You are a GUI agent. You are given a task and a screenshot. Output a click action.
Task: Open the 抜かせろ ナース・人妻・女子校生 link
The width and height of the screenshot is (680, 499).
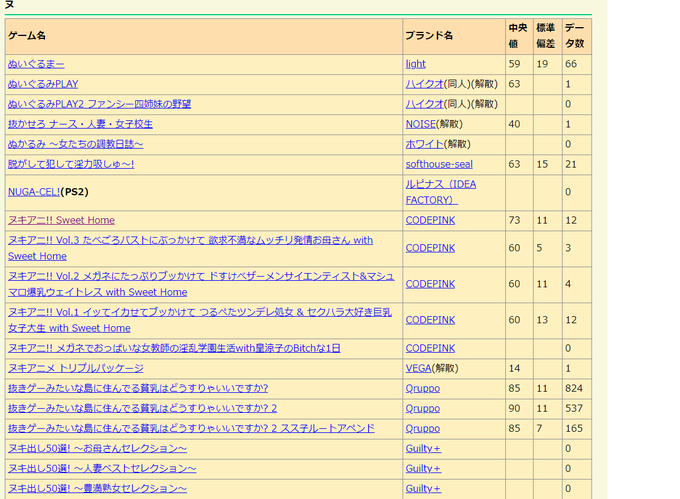tap(80, 124)
